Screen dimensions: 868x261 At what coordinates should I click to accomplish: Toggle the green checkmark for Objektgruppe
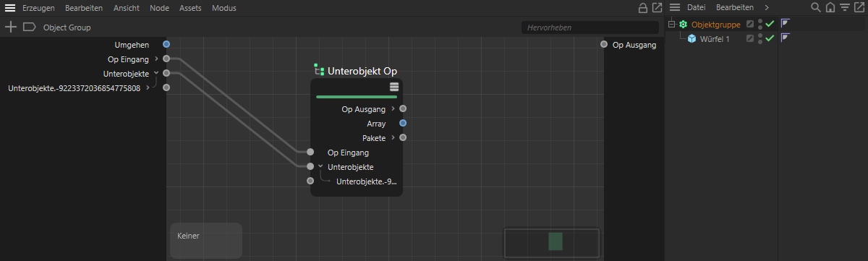pos(770,24)
